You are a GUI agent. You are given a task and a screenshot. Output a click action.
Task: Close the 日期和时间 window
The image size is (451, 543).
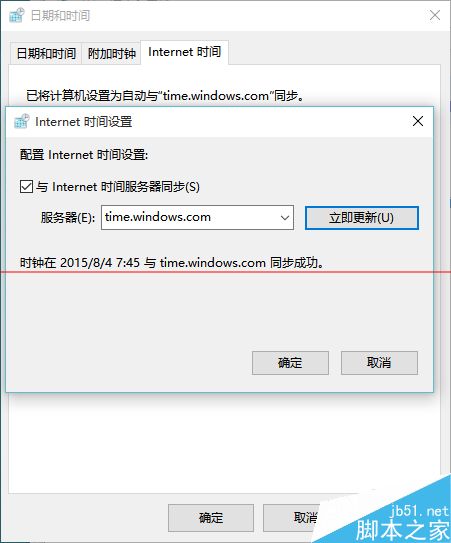tap(434, 15)
